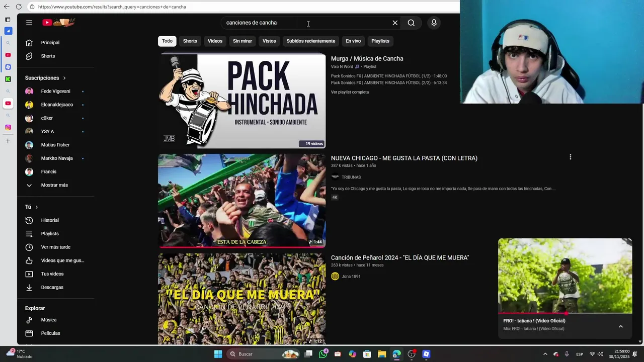Add a new vertical tab
The image size is (644, 362).
pos(8,141)
